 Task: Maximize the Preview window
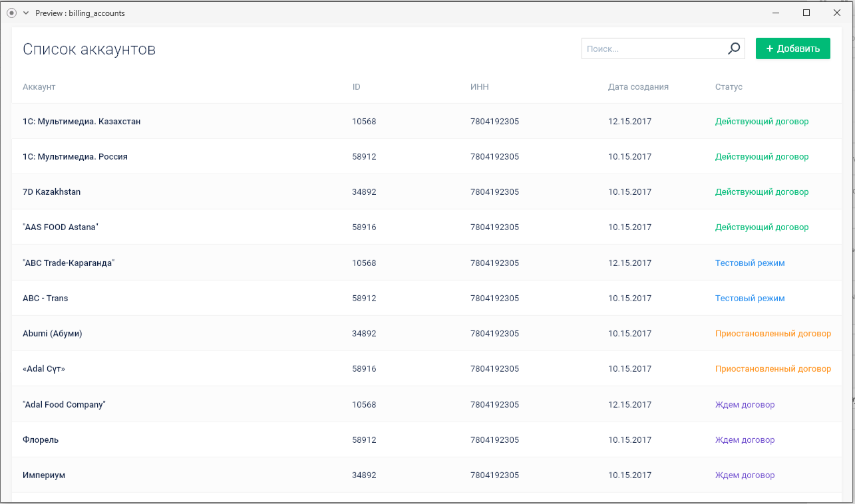[806, 13]
